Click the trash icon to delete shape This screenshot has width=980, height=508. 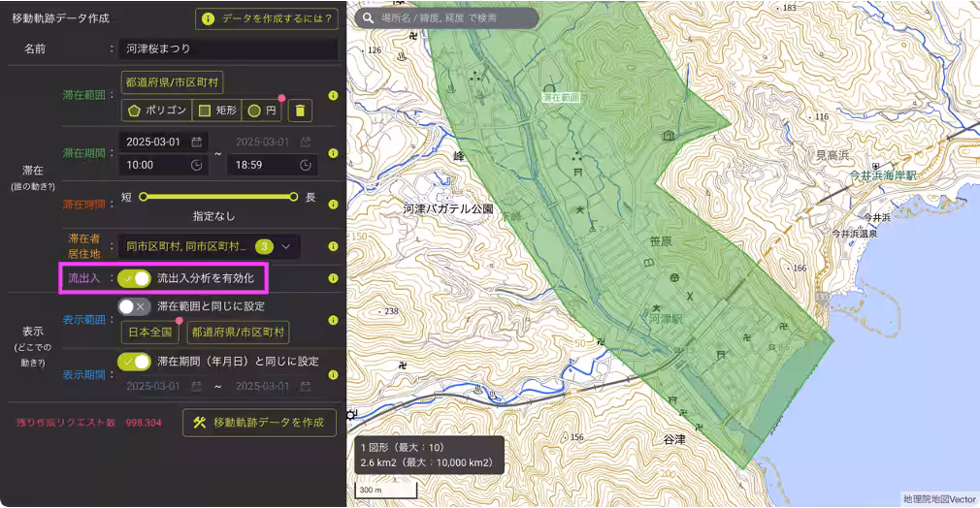click(x=301, y=111)
